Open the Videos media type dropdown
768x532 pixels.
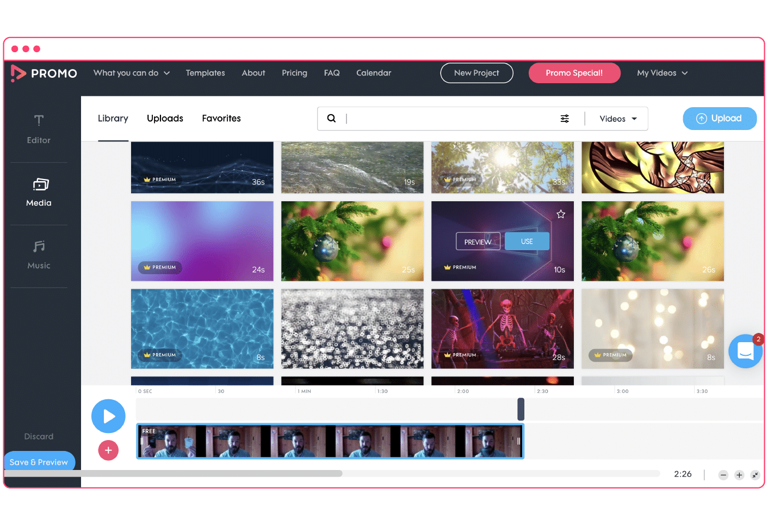tap(617, 118)
